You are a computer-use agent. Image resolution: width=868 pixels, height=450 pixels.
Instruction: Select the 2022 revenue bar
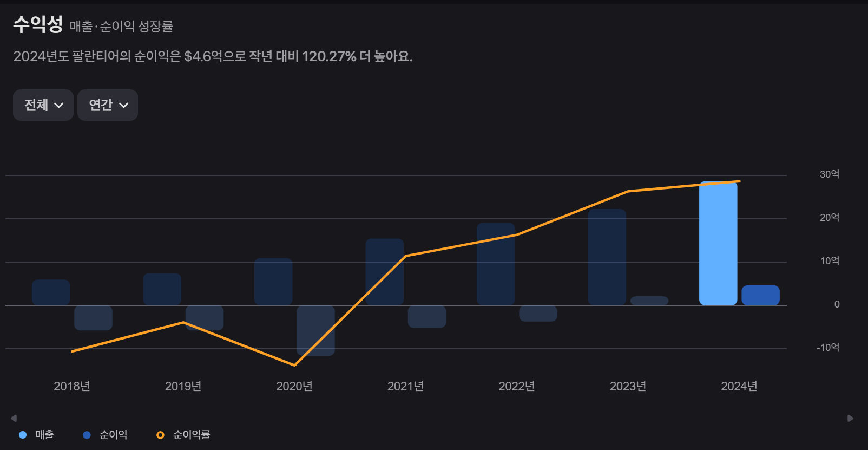pyautogui.click(x=496, y=264)
